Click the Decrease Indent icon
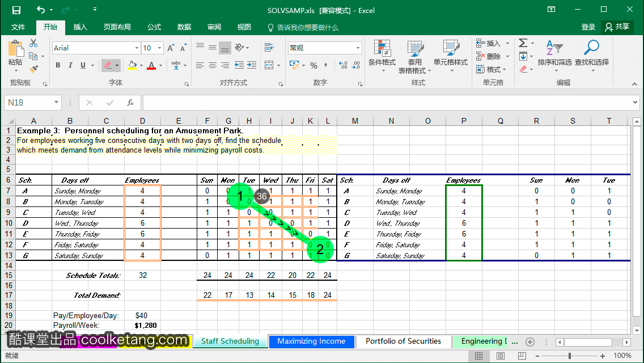The width and height of the screenshot is (644, 363). point(239,65)
